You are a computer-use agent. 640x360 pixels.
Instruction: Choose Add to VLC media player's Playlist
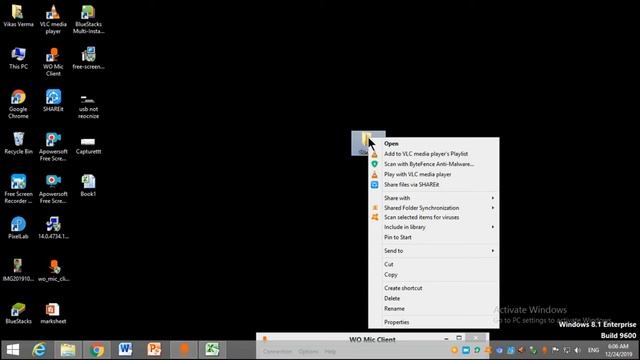[x=433, y=154]
